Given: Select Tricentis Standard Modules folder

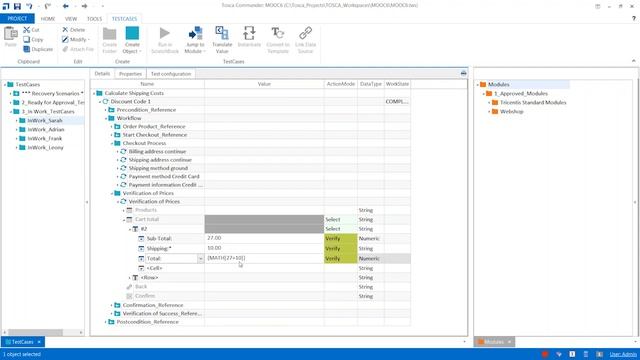Looking at the screenshot, I should click(533, 102).
